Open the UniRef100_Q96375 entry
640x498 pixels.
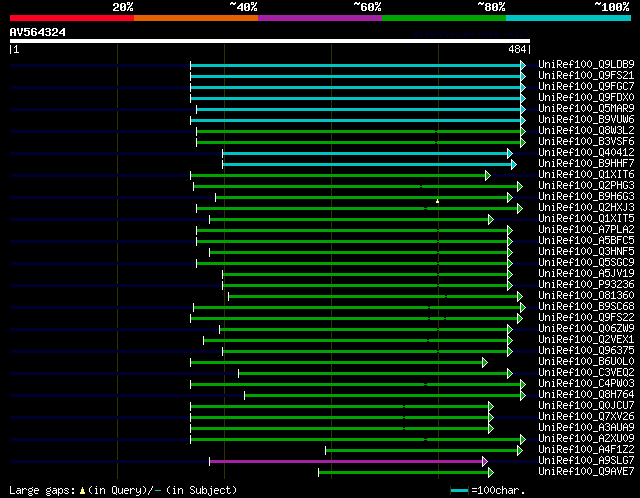point(586,351)
